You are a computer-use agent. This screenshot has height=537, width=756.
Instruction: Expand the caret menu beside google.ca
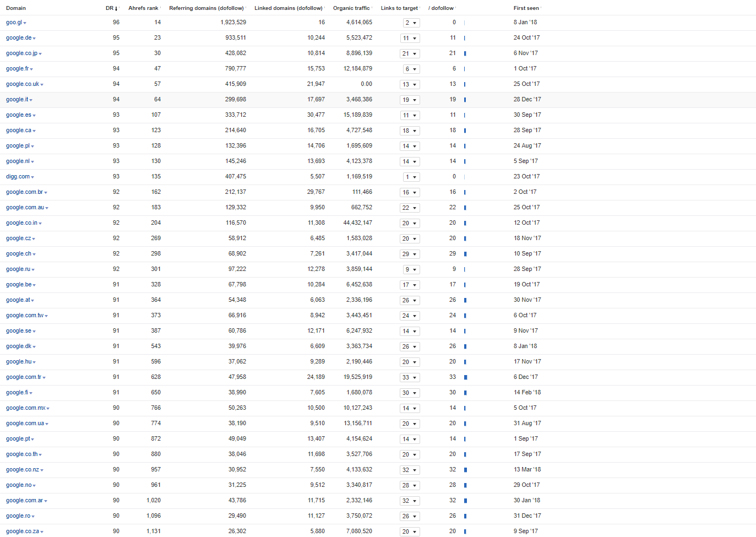(34, 131)
